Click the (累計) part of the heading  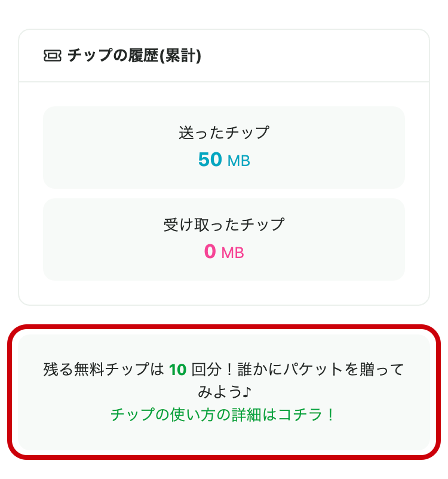point(180,56)
